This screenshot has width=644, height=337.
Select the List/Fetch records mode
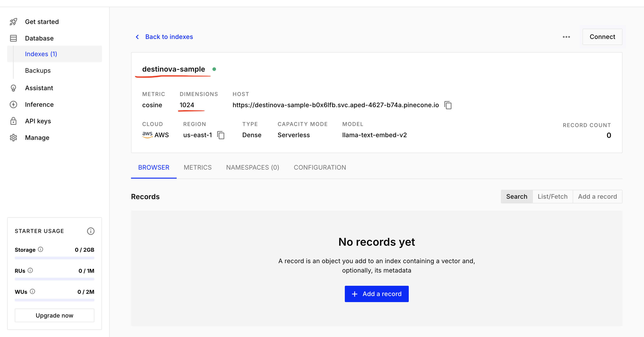(x=553, y=197)
